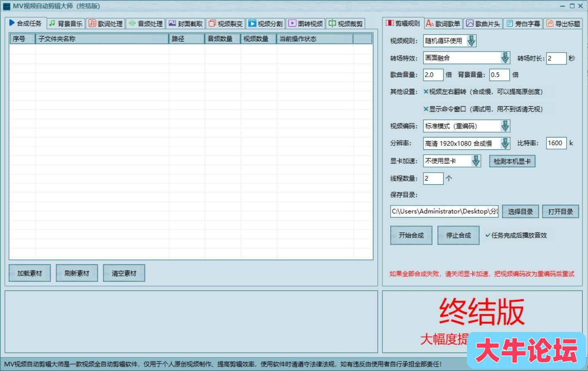
Task: Click the 打开目录 button
Action: (561, 211)
